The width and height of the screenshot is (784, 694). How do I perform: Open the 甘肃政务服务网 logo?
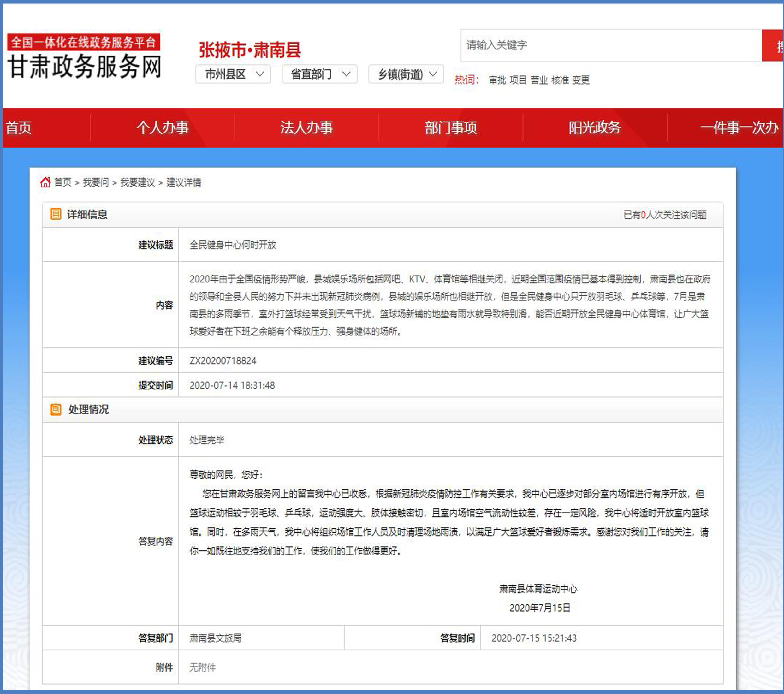coord(84,66)
